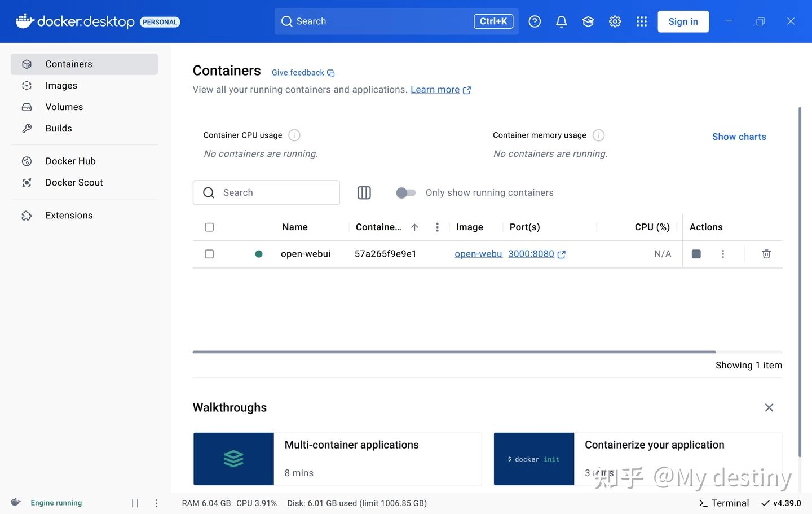Expand engine options menu in status bar
812x514 pixels.
(x=157, y=503)
